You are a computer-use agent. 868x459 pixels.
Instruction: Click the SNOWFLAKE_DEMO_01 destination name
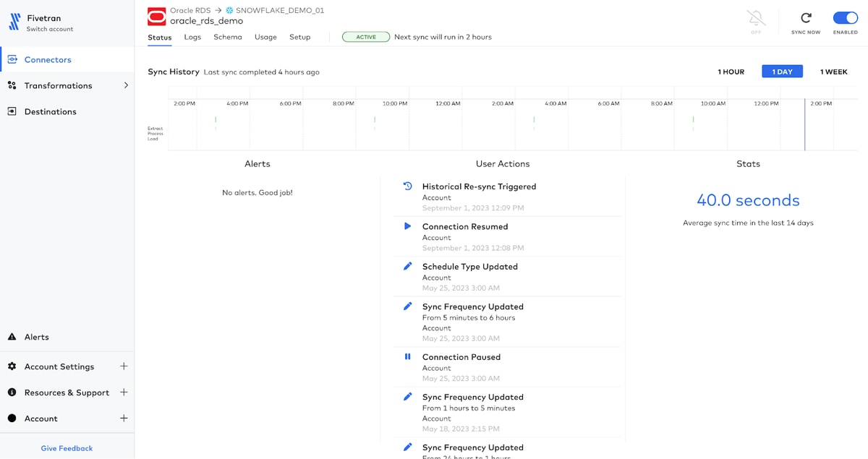tap(280, 11)
